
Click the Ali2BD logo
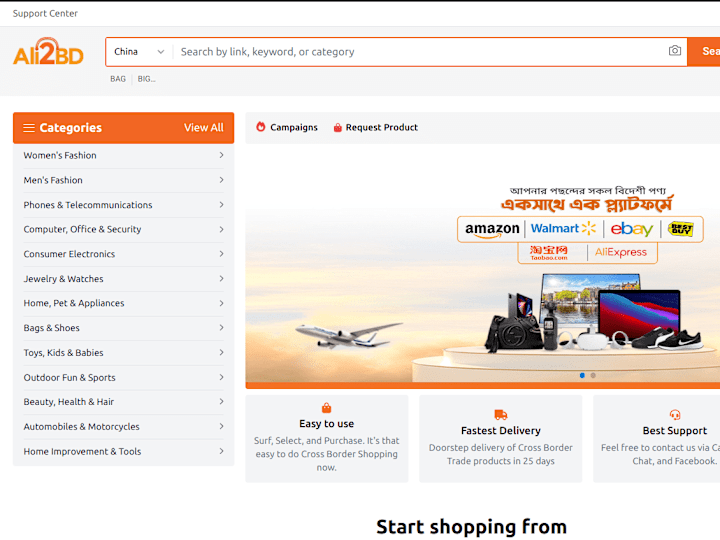(48, 52)
